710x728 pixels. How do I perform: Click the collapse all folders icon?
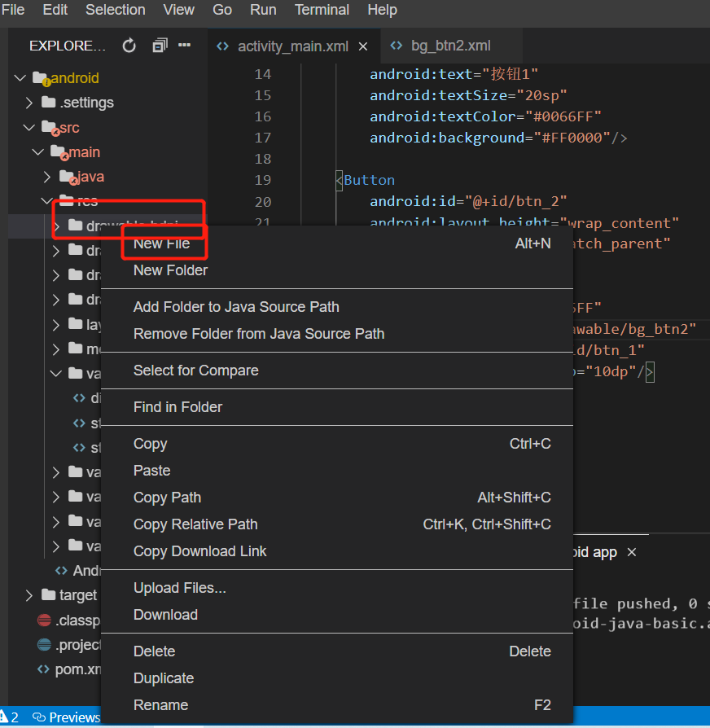click(x=160, y=46)
